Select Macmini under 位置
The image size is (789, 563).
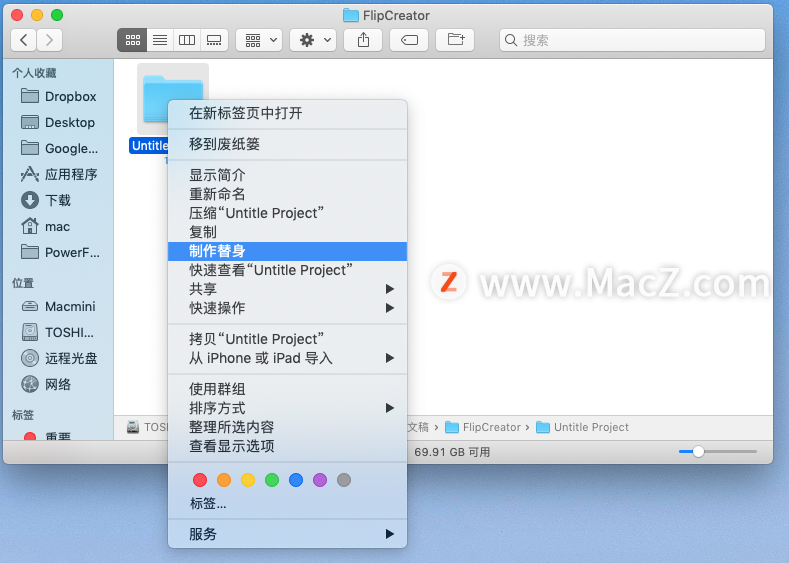(59, 306)
